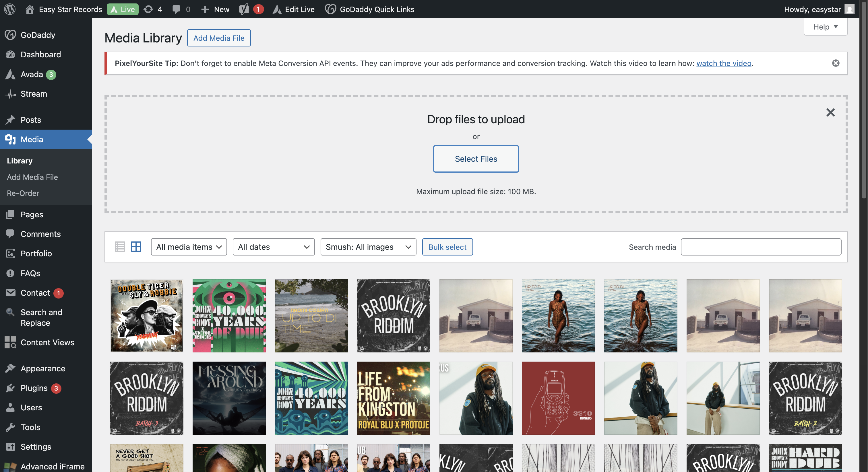This screenshot has height=472, width=868.
Task: Toggle Bulk select mode
Action: point(447,247)
